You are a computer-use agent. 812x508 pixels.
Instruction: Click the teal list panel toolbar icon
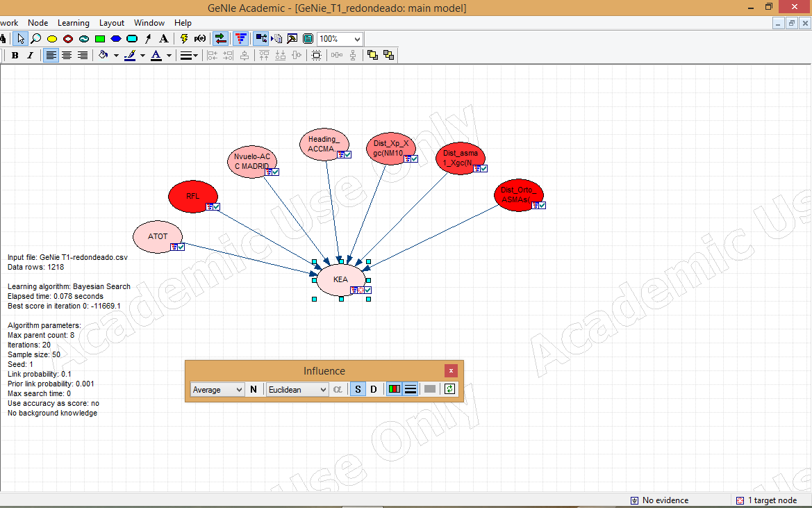pyautogui.click(x=308, y=39)
